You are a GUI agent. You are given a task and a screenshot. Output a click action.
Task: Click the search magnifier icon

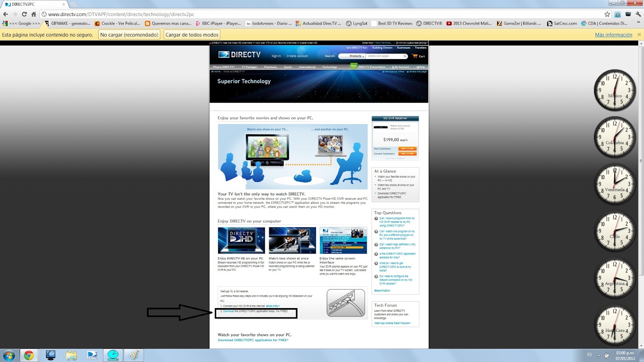coord(405,56)
